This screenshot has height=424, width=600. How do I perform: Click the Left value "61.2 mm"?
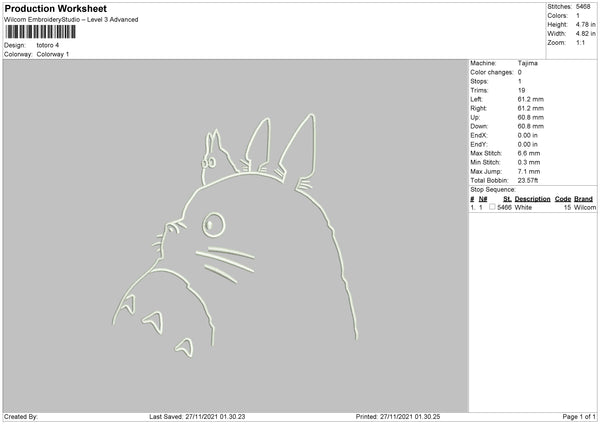(530, 99)
